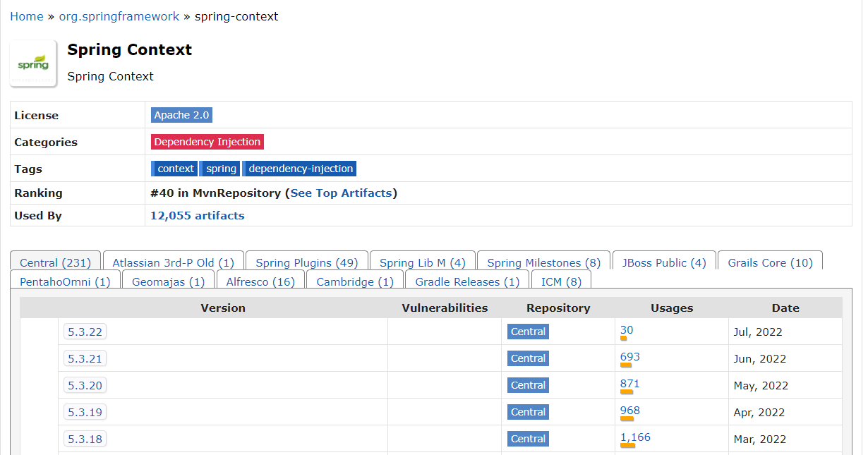
Task: Go to Home breadcrumb link
Action: tap(27, 16)
